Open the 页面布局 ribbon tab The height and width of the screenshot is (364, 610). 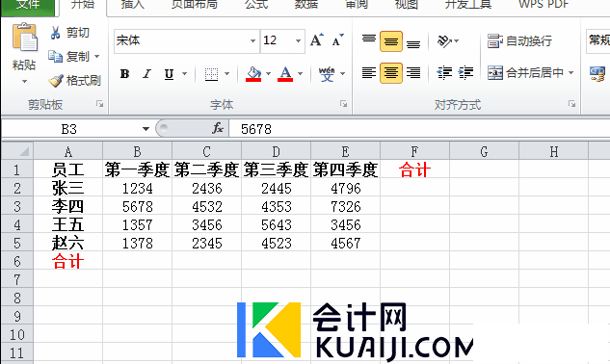(x=195, y=4)
